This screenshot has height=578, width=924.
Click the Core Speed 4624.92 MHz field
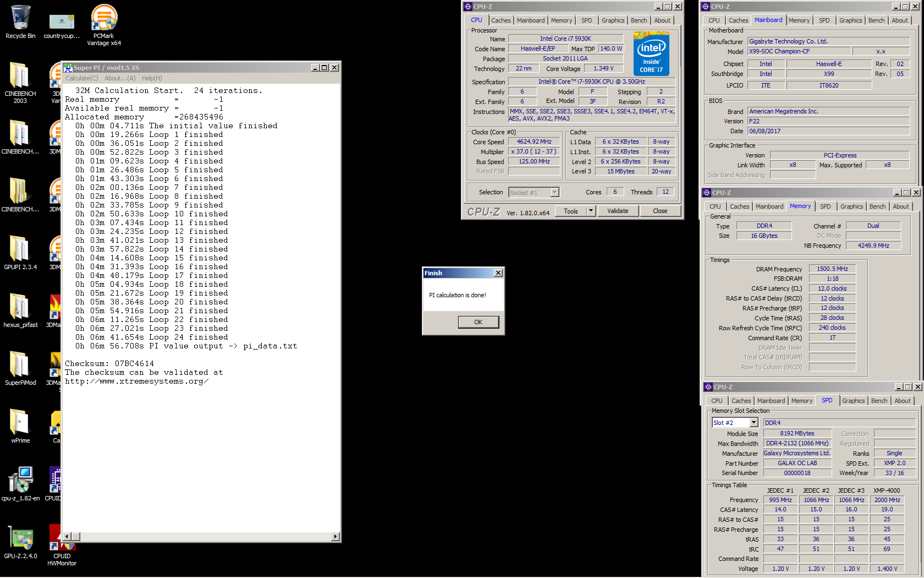tap(533, 141)
